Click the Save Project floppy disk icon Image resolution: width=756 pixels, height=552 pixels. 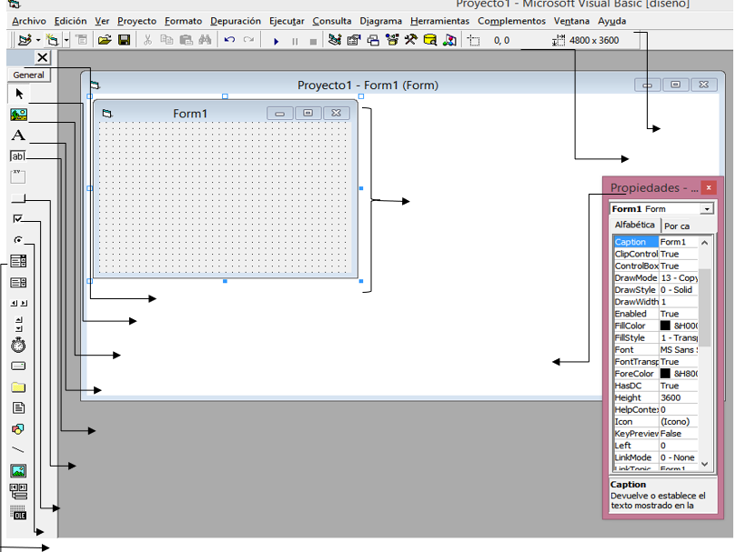click(x=124, y=40)
